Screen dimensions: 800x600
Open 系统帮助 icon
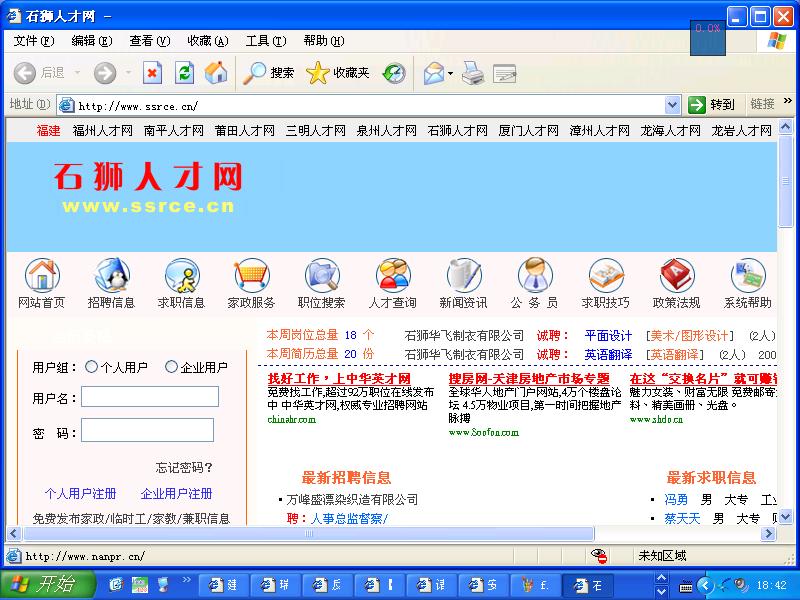747,276
